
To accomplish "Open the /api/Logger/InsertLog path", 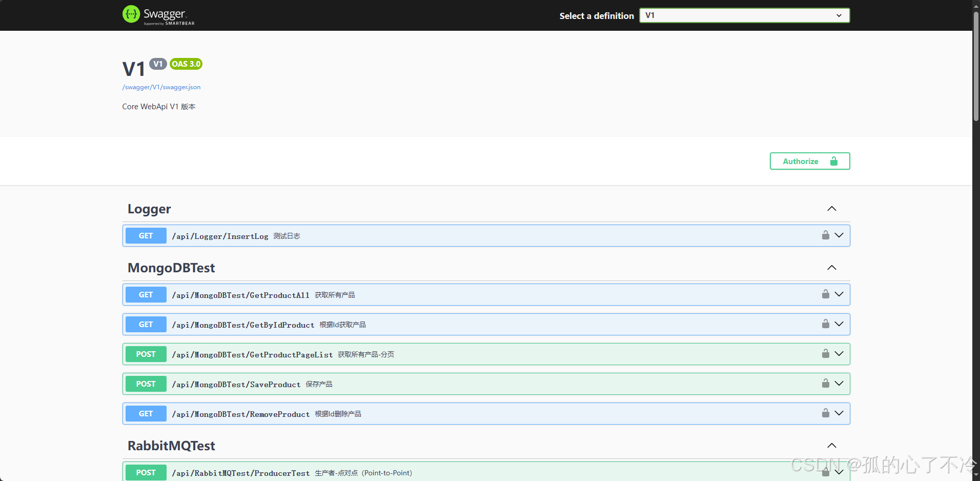I will tap(220, 236).
